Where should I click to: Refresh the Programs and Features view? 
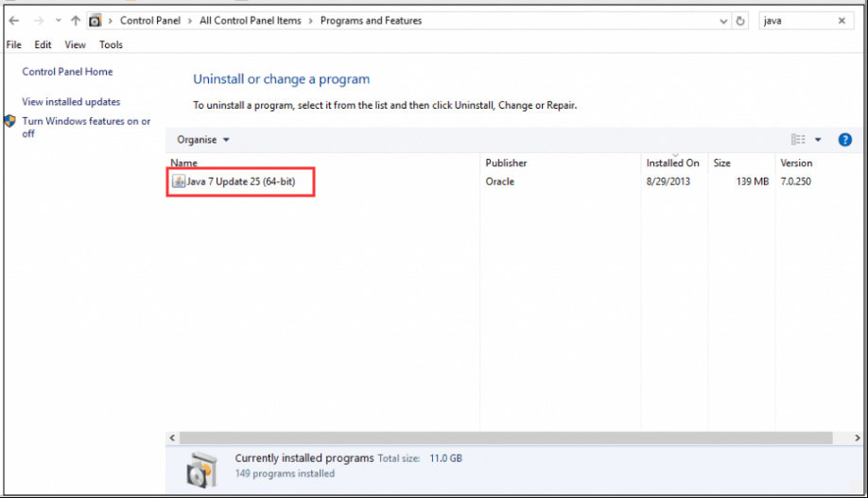pos(740,21)
